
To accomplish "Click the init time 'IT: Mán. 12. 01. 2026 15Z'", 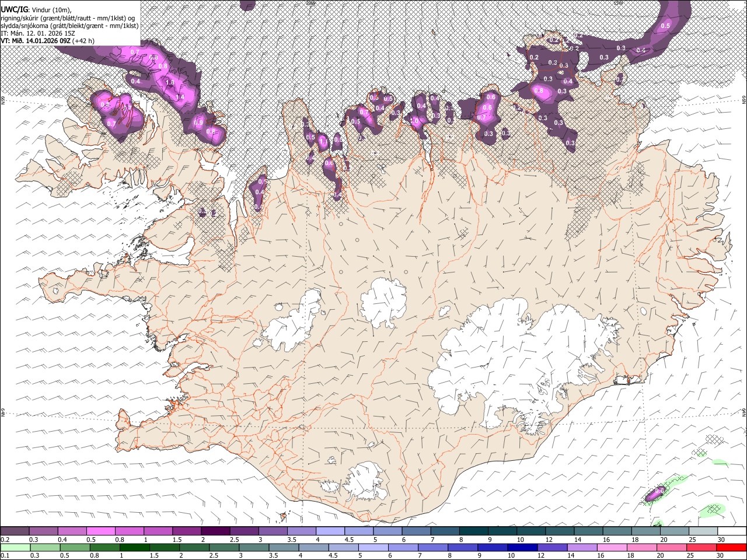I will click(x=37, y=33).
